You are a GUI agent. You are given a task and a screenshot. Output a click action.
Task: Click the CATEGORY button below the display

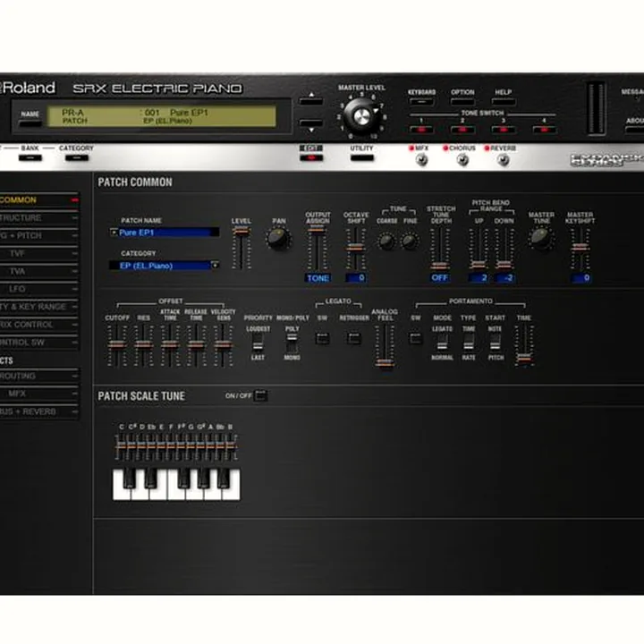(x=76, y=157)
